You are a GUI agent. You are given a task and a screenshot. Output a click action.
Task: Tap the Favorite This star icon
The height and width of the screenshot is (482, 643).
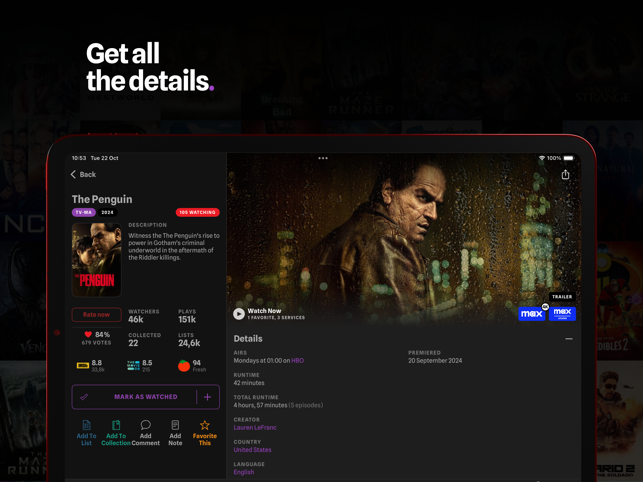click(x=205, y=425)
